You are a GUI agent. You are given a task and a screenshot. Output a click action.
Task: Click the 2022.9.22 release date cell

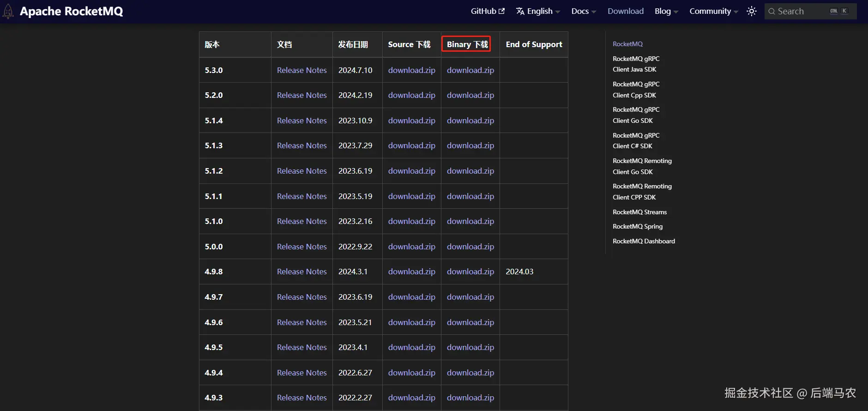pos(357,247)
